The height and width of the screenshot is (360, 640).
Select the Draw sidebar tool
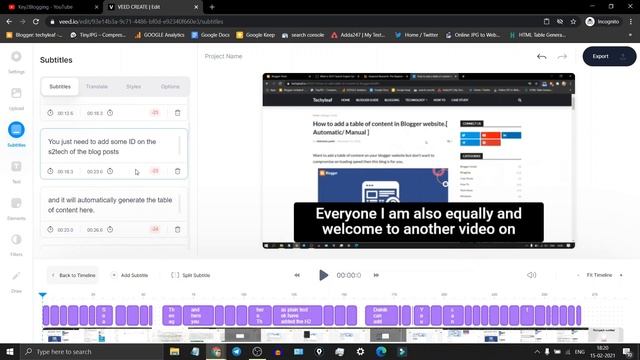[x=16, y=281]
